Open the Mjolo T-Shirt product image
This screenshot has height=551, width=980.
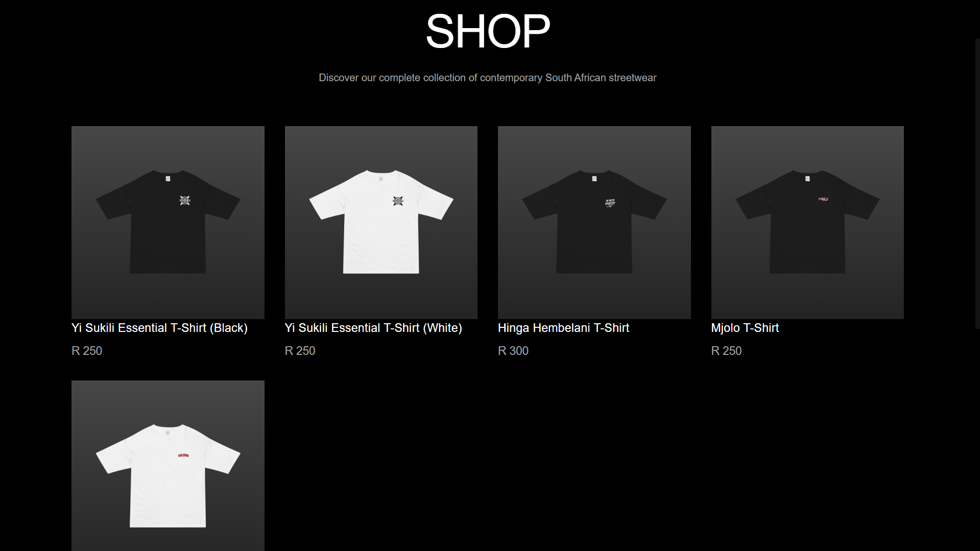[x=807, y=223]
